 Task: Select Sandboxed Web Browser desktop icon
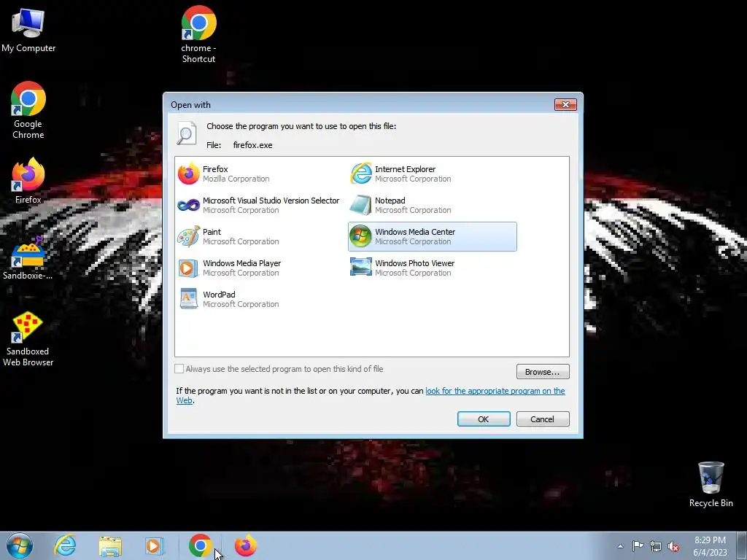pyautogui.click(x=28, y=339)
